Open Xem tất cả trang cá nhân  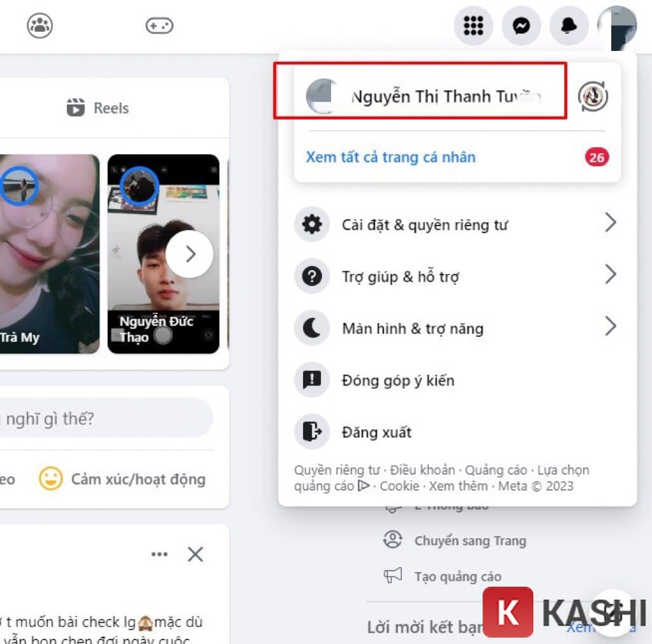point(390,157)
